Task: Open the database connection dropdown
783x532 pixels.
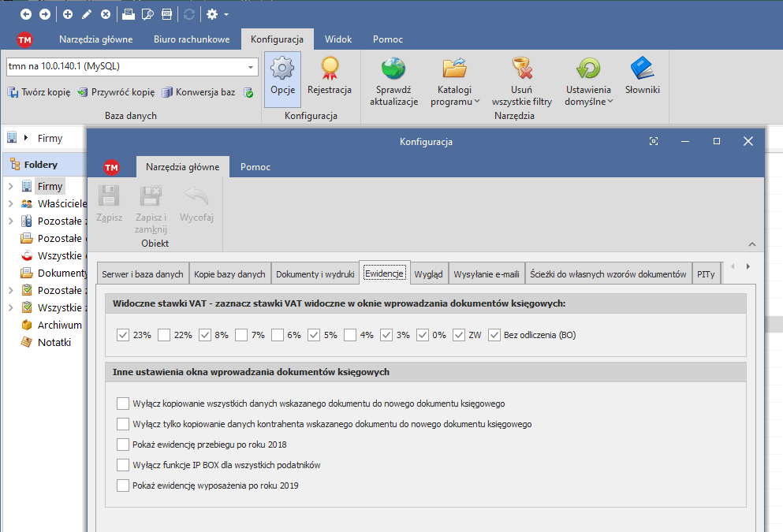Action: [x=251, y=67]
